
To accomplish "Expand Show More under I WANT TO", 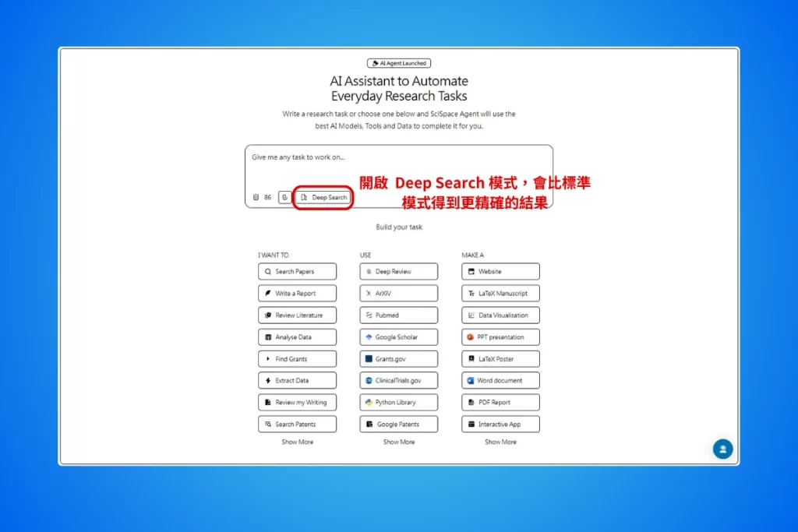I will point(297,442).
